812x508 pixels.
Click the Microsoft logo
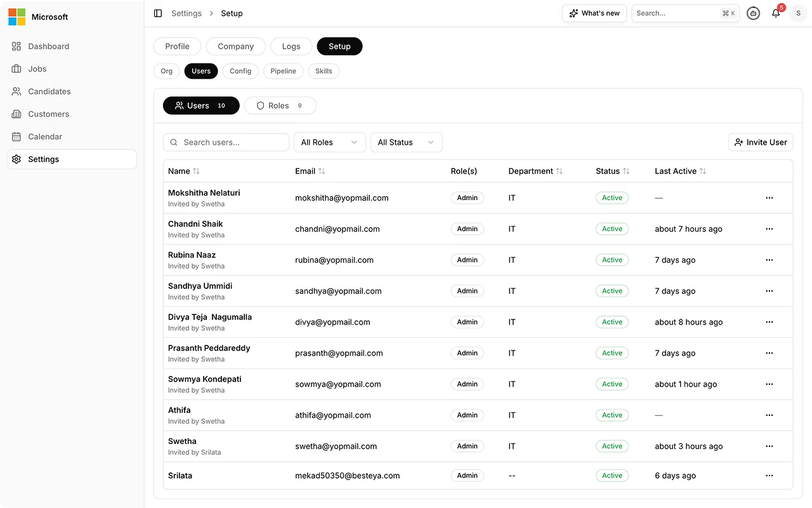click(x=17, y=17)
